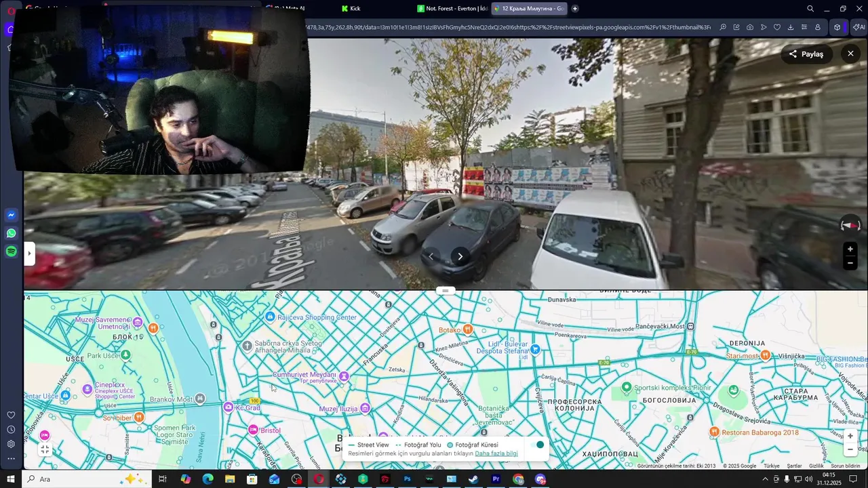Select Sportski kompleks Pionir marker
The height and width of the screenshot is (488, 868).
pyautogui.click(x=627, y=387)
